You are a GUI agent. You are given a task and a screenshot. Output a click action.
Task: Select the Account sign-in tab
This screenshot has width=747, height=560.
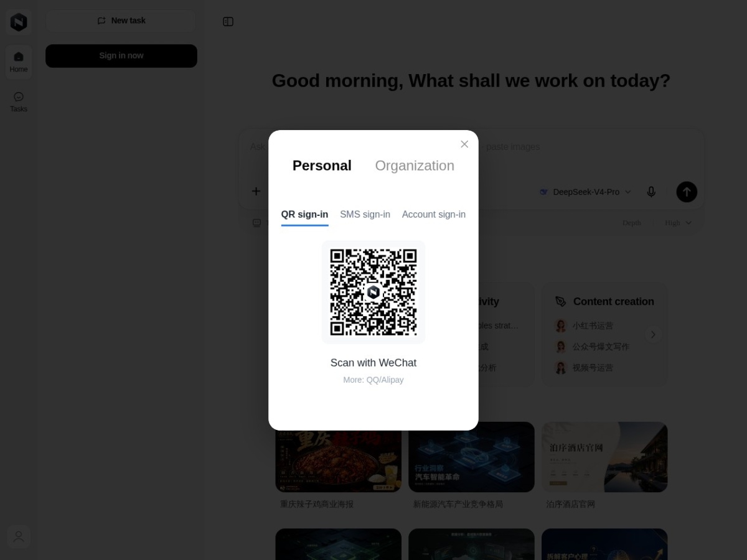434,215
